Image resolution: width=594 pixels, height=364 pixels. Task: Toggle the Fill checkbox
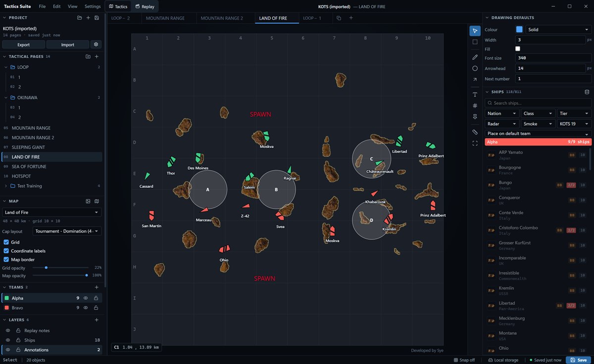coord(518,49)
